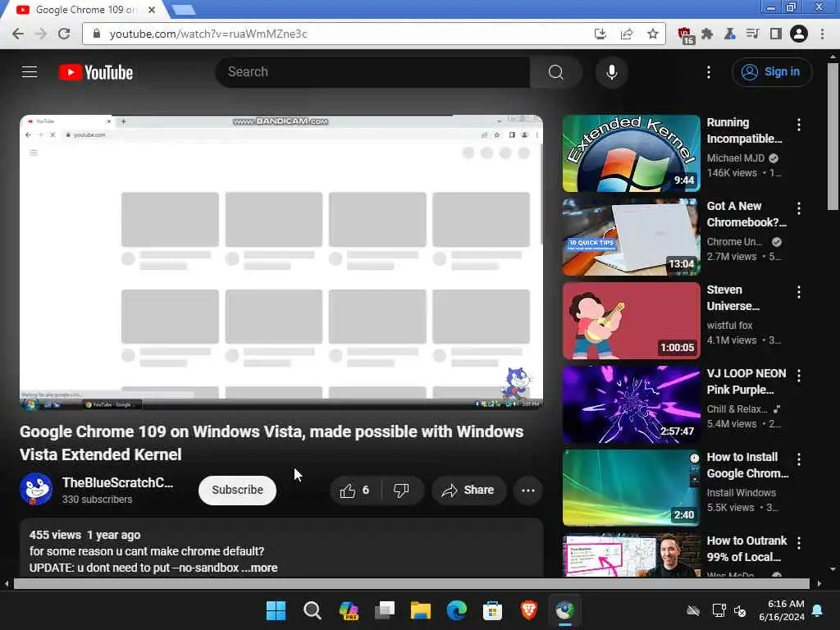Open Running Incompatible... video title
840x630 pixels.
point(744,130)
